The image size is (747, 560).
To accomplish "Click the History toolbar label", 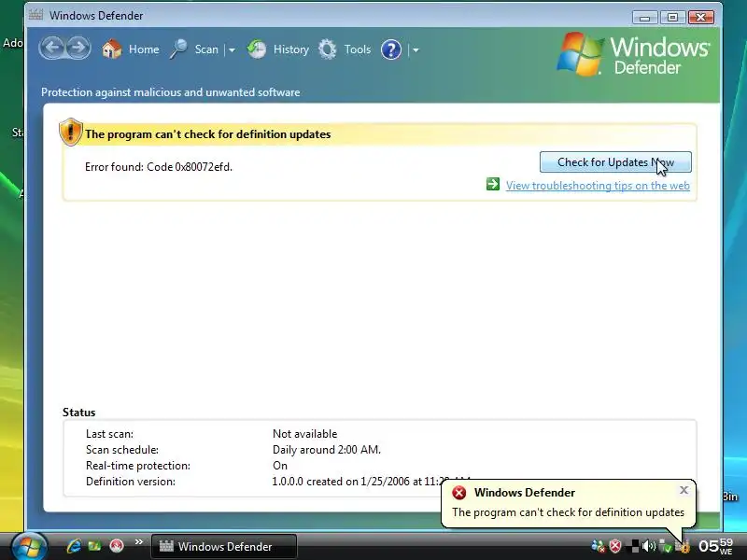I will tap(291, 49).
